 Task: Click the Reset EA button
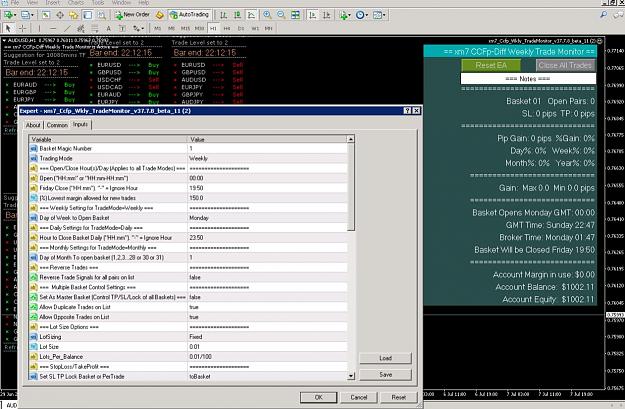[x=491, y=65]
